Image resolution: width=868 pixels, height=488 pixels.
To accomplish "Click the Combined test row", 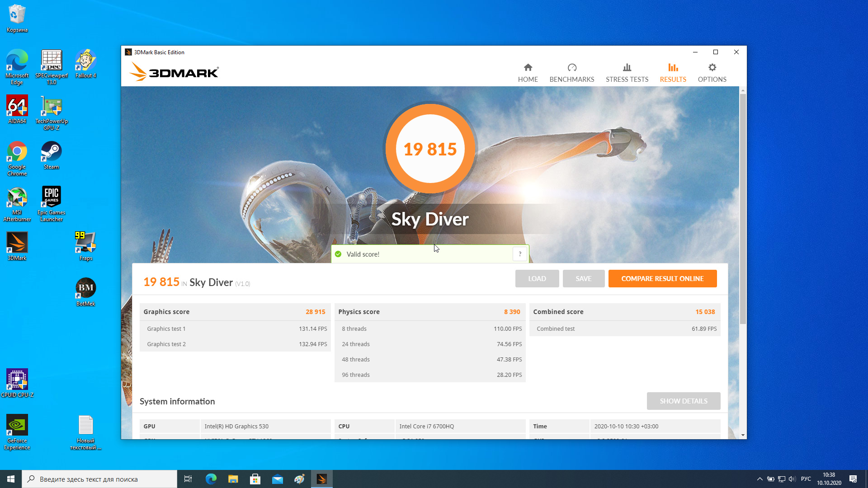I will 625,328.
